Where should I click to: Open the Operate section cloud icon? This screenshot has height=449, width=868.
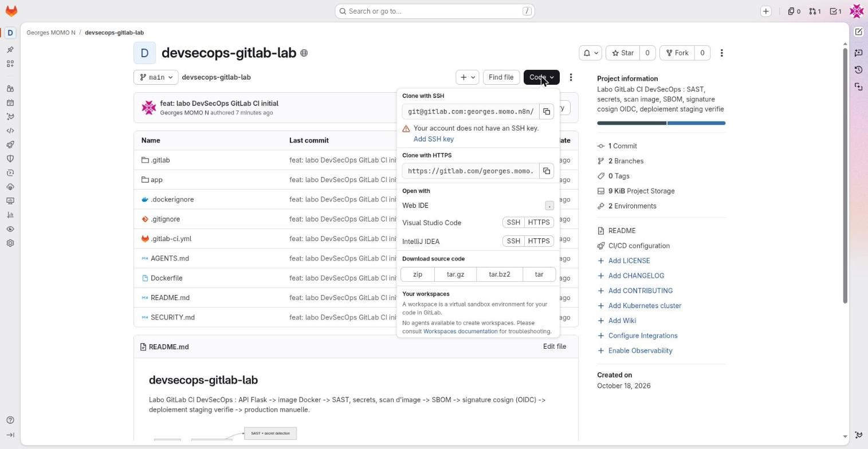point(10,187)
